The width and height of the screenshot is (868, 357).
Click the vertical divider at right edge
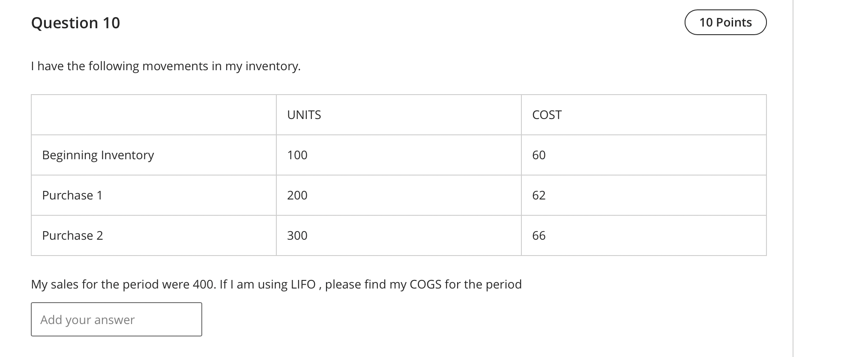[x=793, y=178]
